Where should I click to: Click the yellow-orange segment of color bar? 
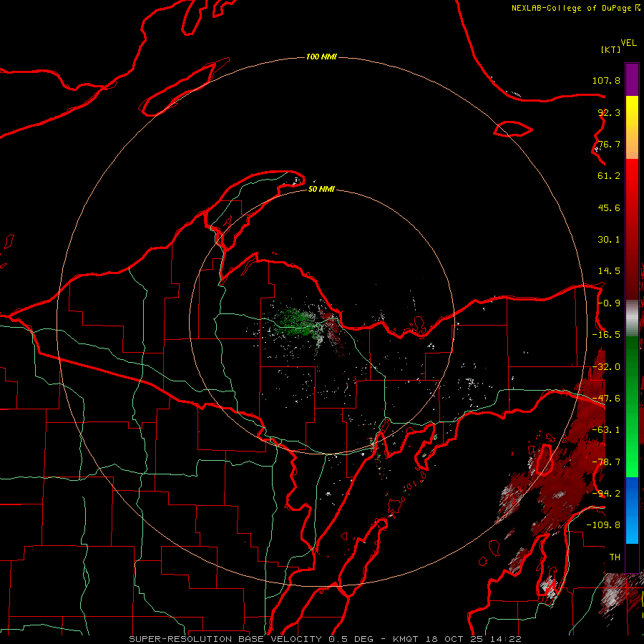tap(632, 127)
